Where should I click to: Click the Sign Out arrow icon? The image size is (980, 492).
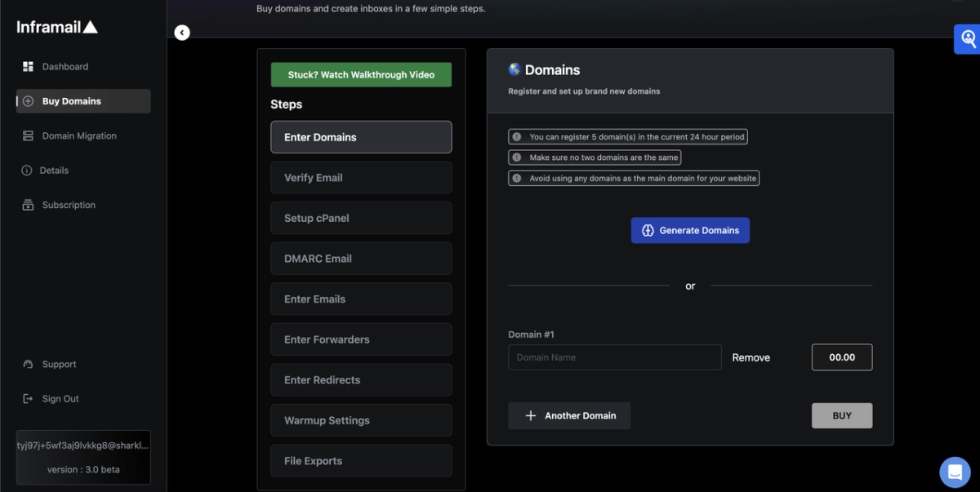click(28, 399)
